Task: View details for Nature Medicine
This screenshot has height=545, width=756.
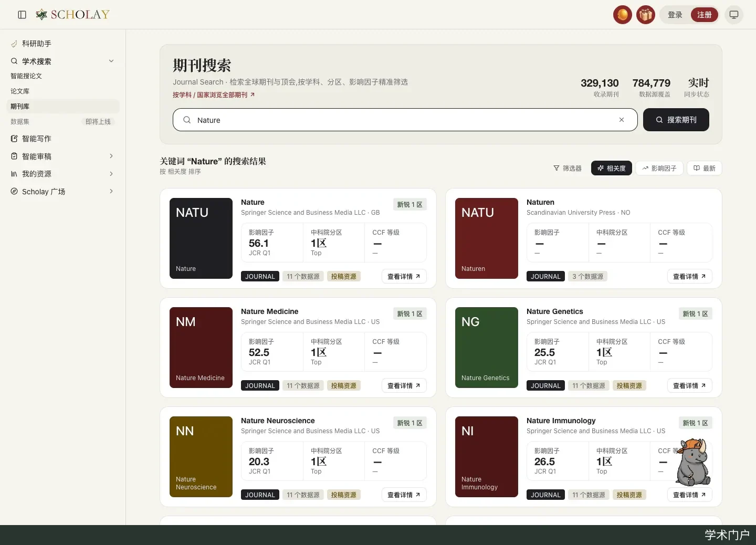Action: click(x=404, y=385)
